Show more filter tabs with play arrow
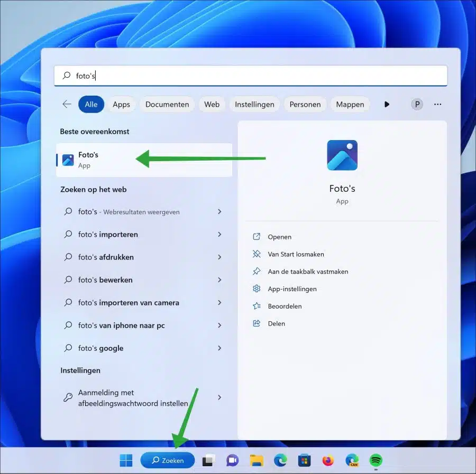The height and width of the screenshot is (474, 476). point(387,104)
